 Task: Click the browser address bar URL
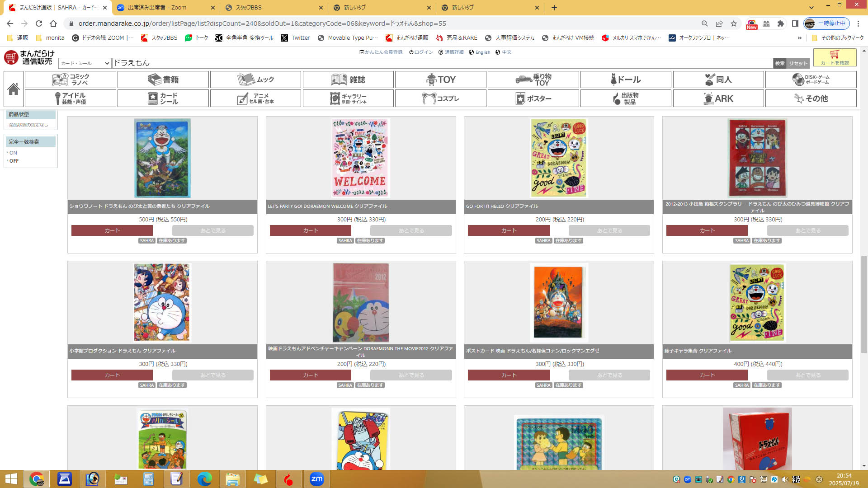click(262, 23)
